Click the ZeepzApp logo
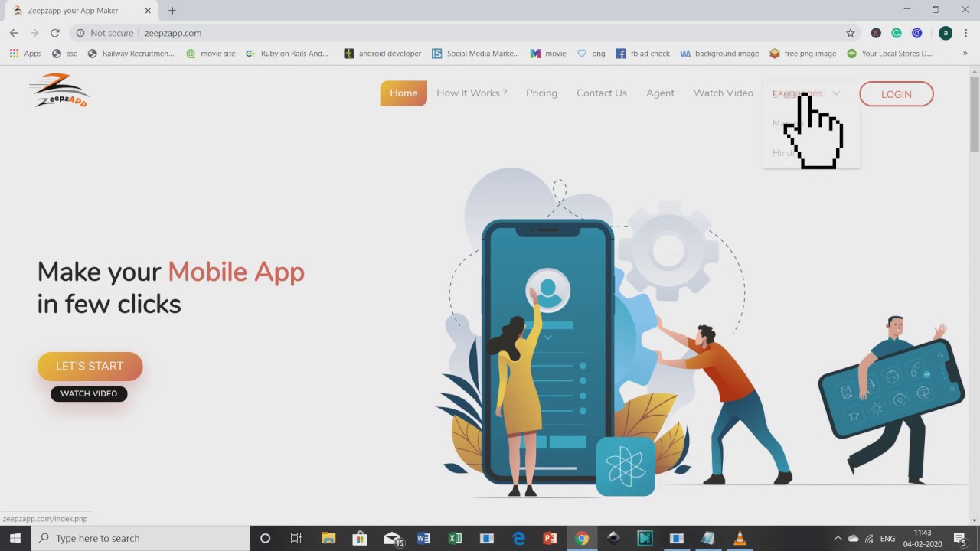The width and height of the screenshot is (980, 551). (59, 90)
